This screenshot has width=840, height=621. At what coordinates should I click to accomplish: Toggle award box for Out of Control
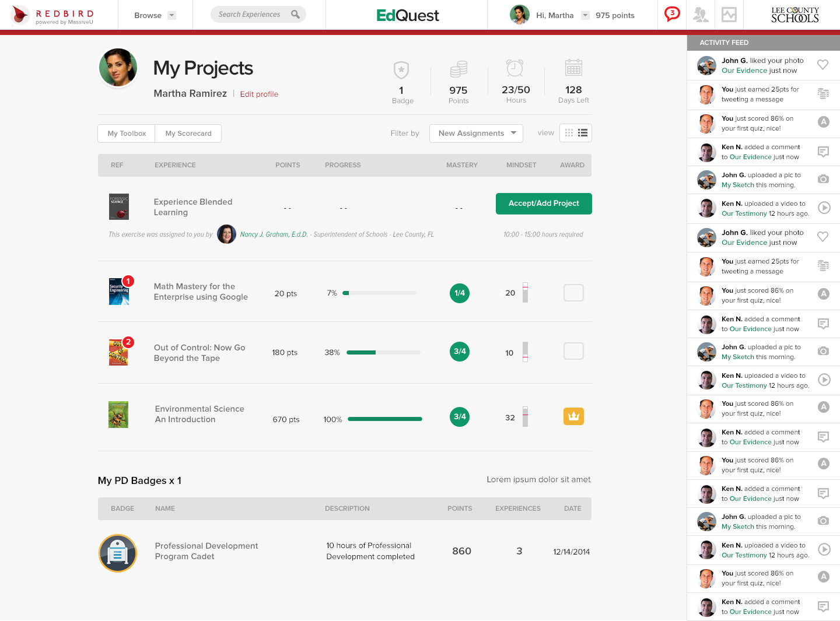tap(573, 351)
